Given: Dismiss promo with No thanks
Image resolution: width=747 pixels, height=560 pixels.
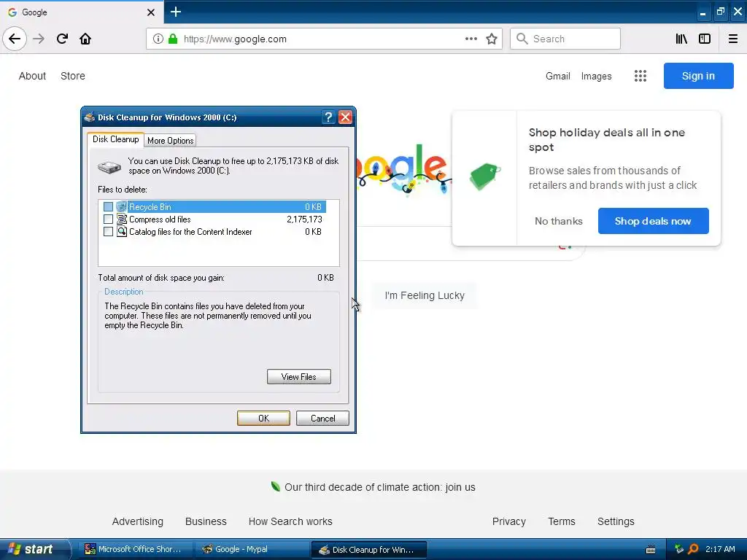Looking at the screenshot, I should 558,221.
